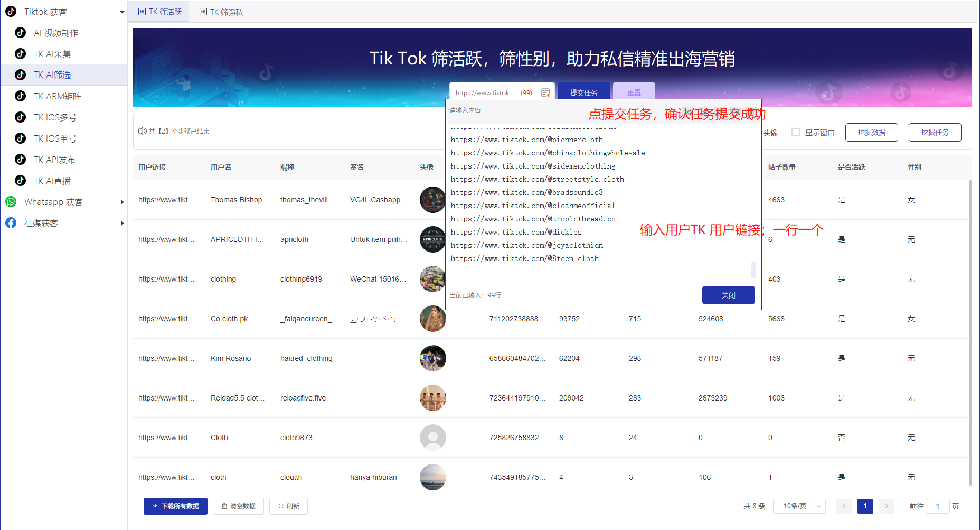This screenshot has width=980, height=530.
Task: Click the Facebook 社媒获客 icon
Action: click(11, 223)
